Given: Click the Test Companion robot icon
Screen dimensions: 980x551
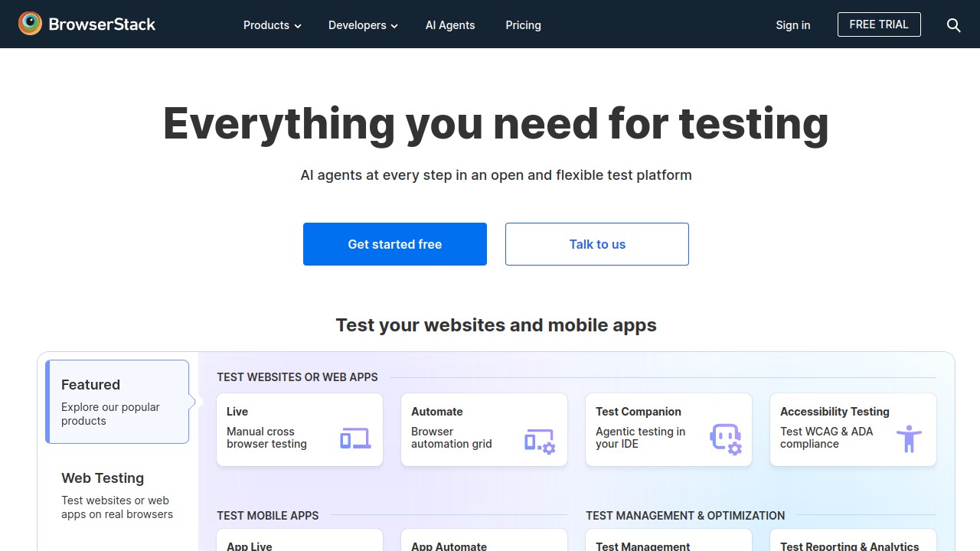Looking at the screenshot, I should (726, 439).
